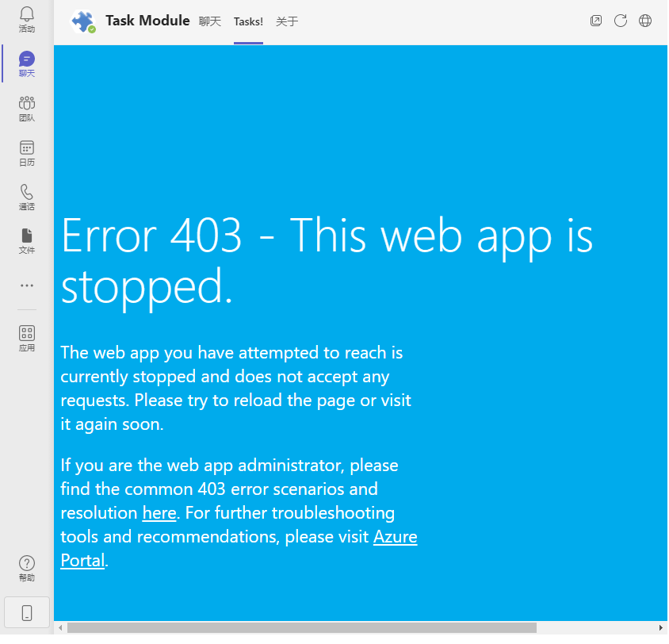Switch to the Tasks! tab

[248, 21]
